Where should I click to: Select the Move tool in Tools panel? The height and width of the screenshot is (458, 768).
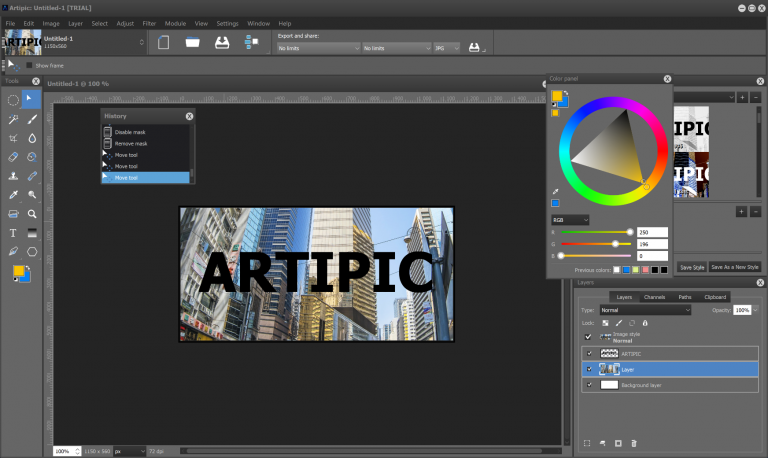pos(31,100)
